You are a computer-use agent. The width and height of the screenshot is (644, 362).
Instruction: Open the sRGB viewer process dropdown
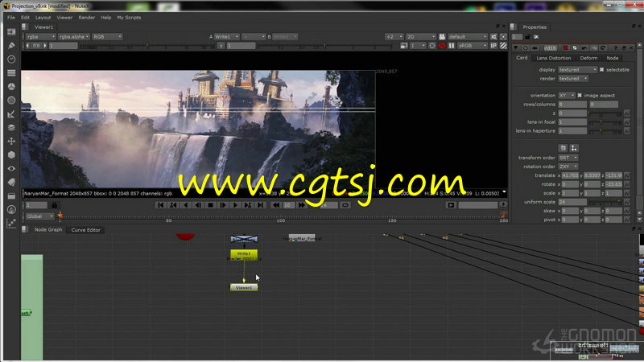473,46
